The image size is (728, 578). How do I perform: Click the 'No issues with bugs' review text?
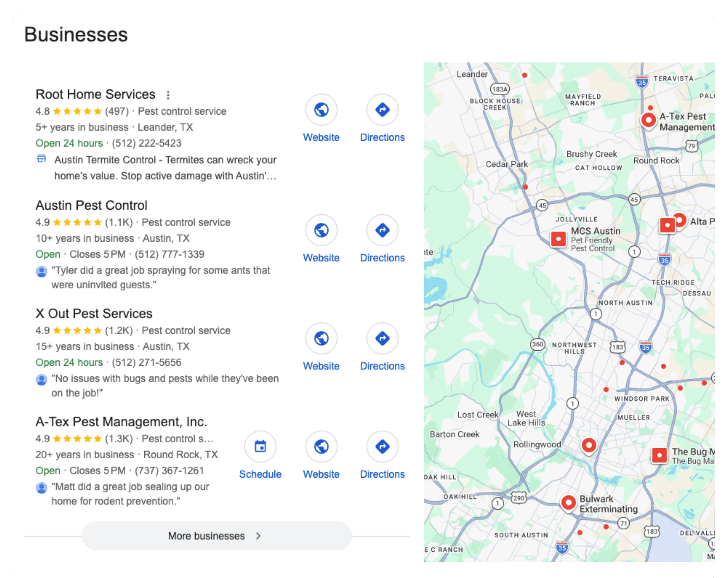coord(165,386)
